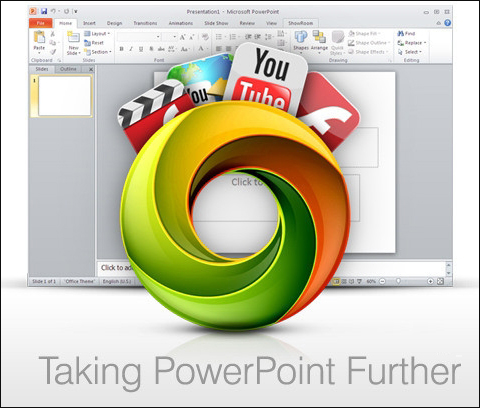The image size is (480, 408).
Task: Click the Shrink Font icon
Action: [192, 37]
